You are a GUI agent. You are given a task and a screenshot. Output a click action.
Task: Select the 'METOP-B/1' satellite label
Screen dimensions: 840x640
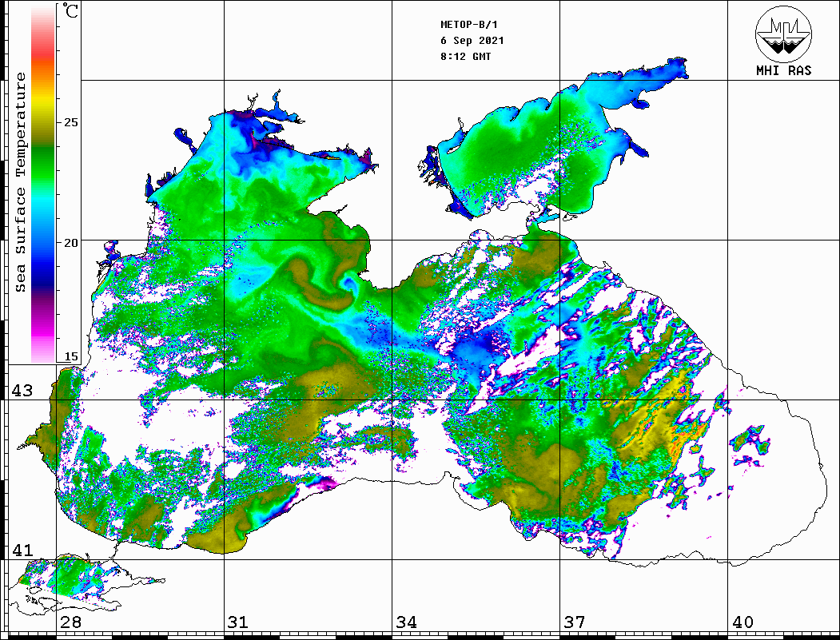tap(468, 25)
